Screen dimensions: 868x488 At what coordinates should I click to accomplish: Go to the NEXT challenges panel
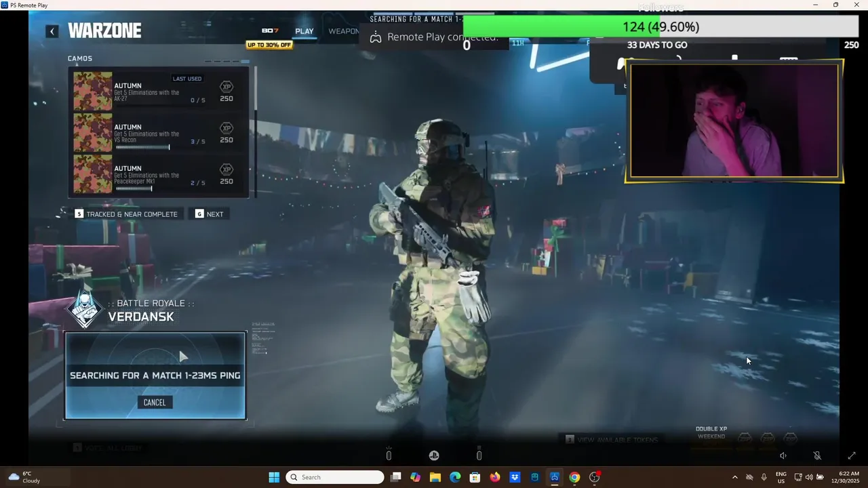click(x=210, y=213)
